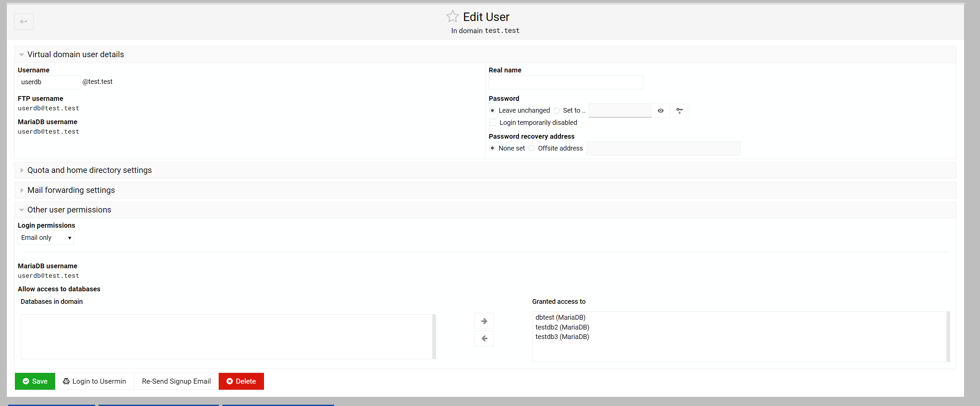Show password with the eye icon
This screenshot has width=980, height=406.
[660, 111]
